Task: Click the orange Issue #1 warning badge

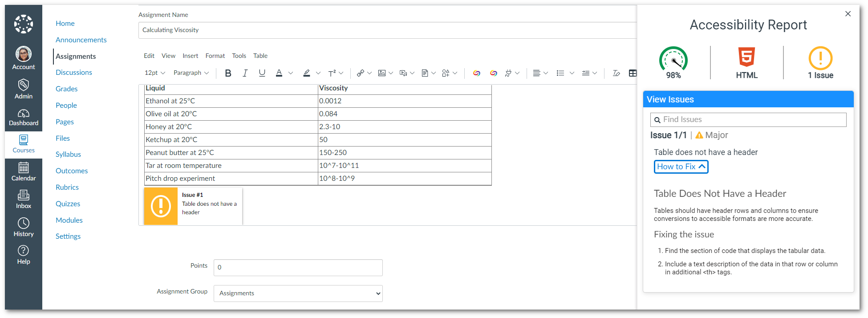Action: tap(161, 206)
